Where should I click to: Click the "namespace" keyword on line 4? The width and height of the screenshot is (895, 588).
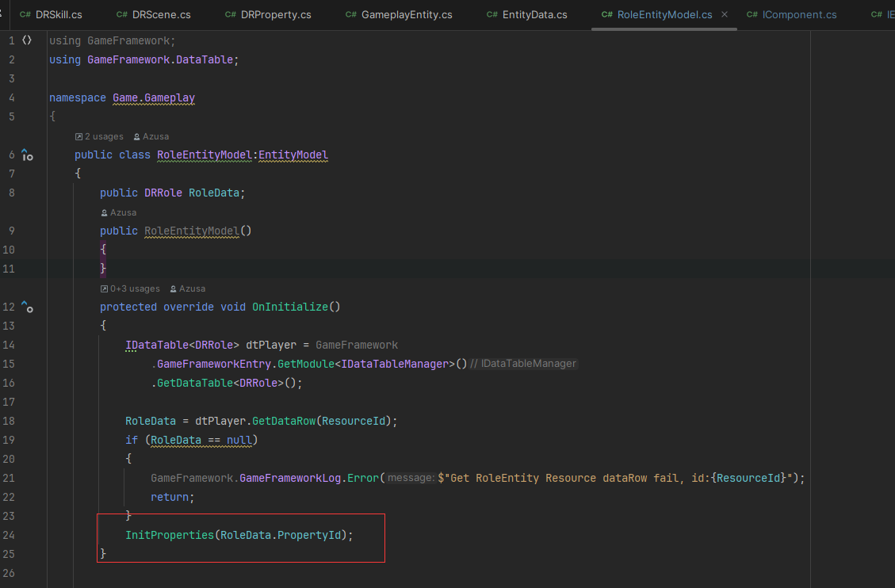pyautogui.click(x=78, y=97)
